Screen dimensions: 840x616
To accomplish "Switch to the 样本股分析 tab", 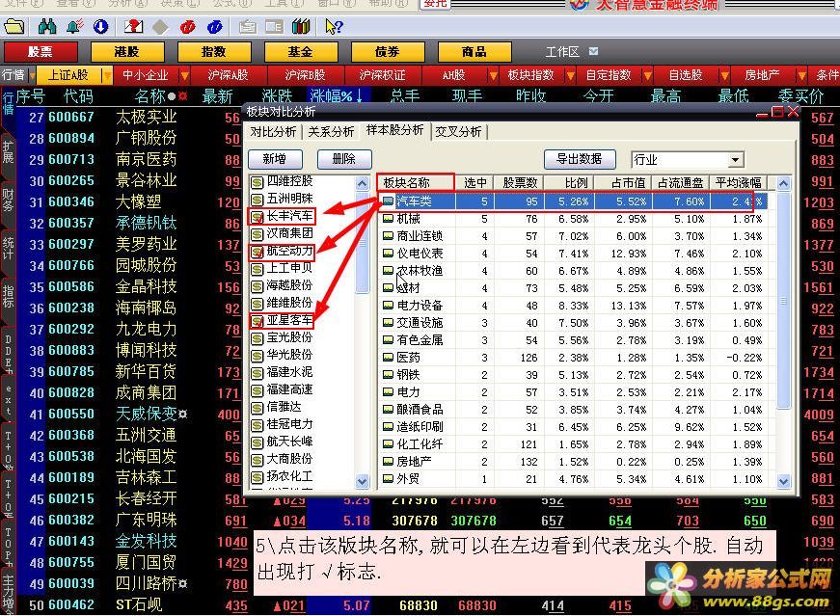I will click(x=394, y=130).
